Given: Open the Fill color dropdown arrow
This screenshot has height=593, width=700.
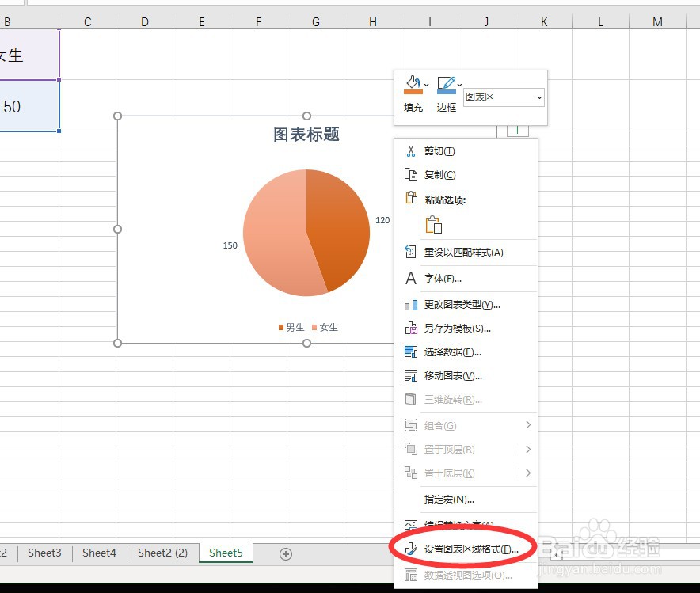Looking at the screenshot, I should (x=426, y=85).
